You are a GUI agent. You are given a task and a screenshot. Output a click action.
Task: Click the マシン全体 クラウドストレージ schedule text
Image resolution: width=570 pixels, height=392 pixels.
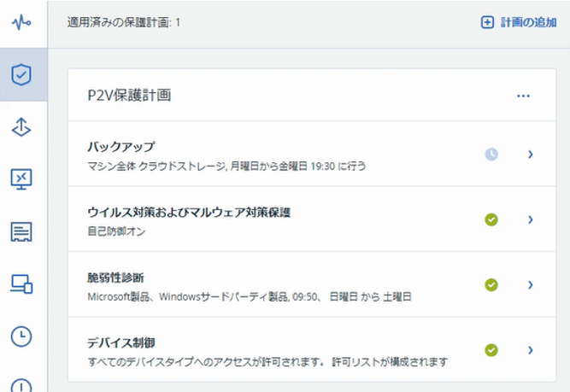[226, 166]
